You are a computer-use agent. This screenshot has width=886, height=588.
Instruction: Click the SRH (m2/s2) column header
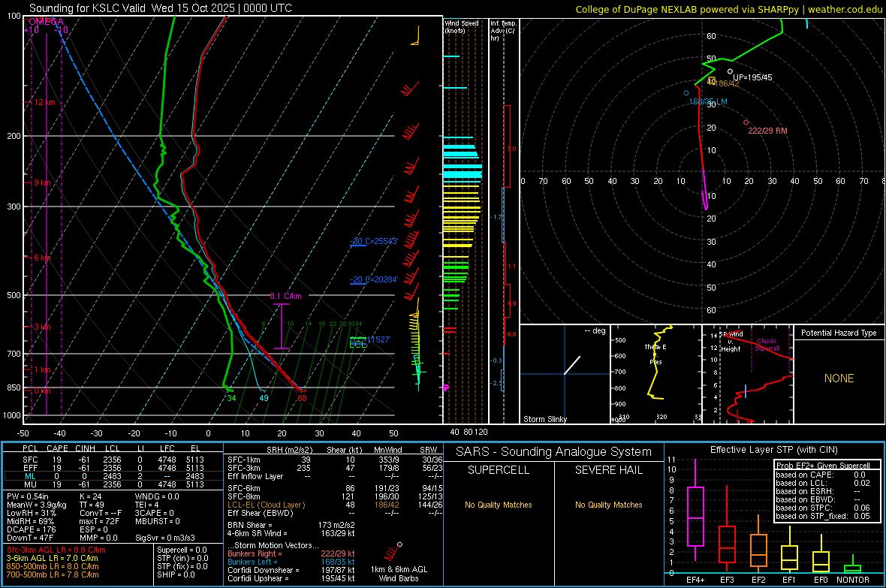pos(289,450)
